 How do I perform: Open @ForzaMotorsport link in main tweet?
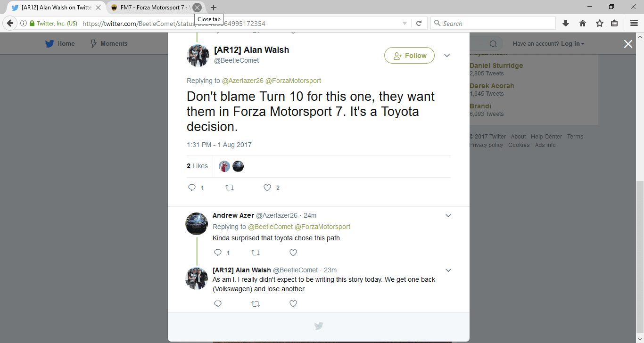(x=293, y=81)
